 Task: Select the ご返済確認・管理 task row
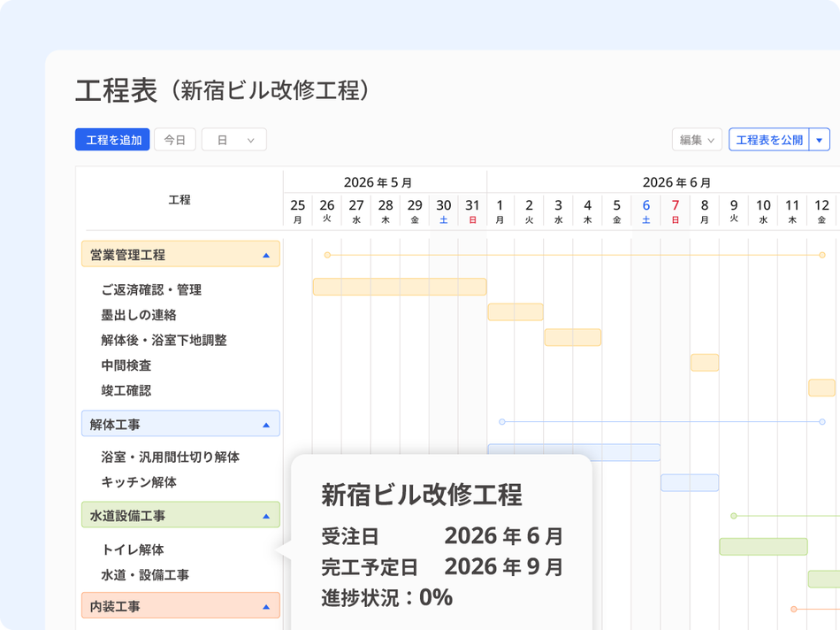[151, 289]
